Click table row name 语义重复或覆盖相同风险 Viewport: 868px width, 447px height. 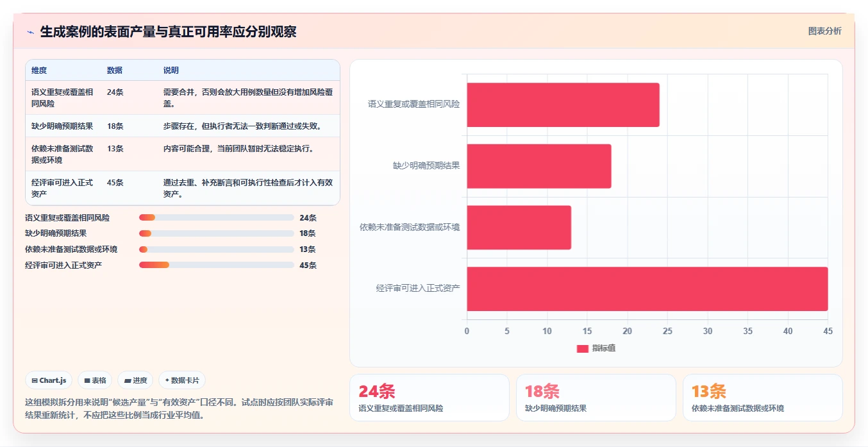point(62,98)
